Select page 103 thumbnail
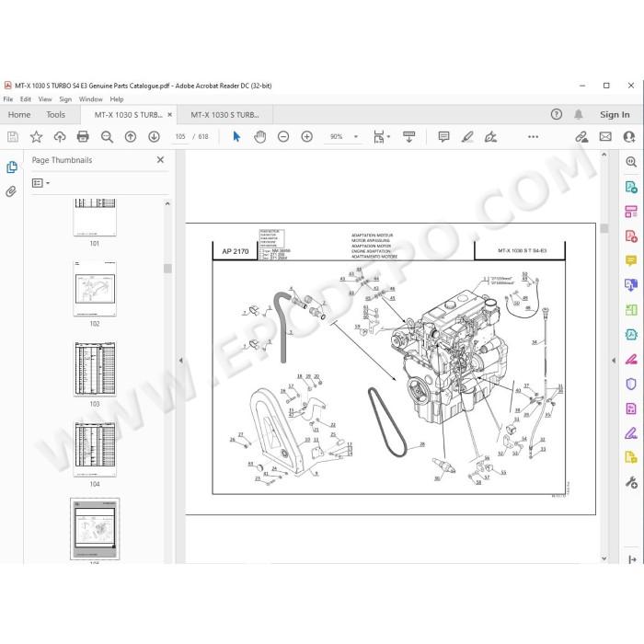 (95, 369)
